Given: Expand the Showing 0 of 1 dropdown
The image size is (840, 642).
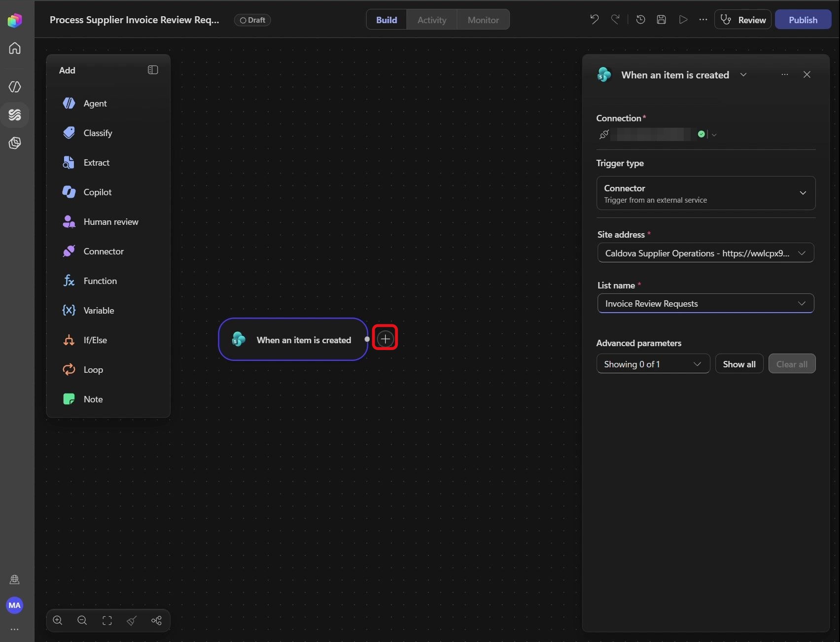Looking at the screenshot, I should coord(653,364).
